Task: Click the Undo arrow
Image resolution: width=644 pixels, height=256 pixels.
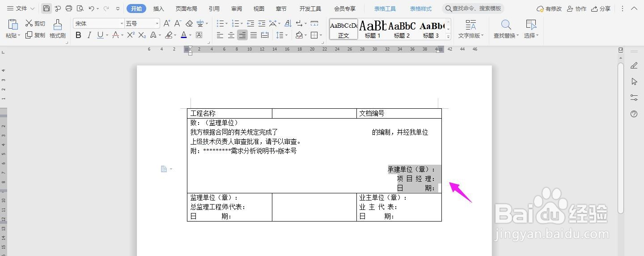Action: (x=91, y=9)
